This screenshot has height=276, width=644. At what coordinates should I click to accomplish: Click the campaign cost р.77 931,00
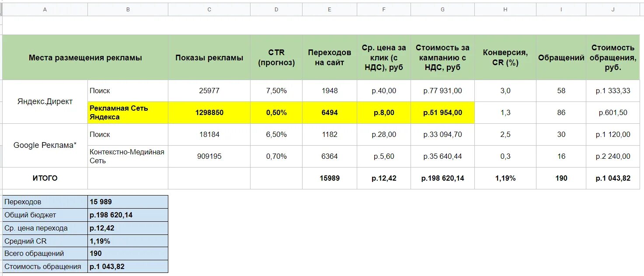442,91
